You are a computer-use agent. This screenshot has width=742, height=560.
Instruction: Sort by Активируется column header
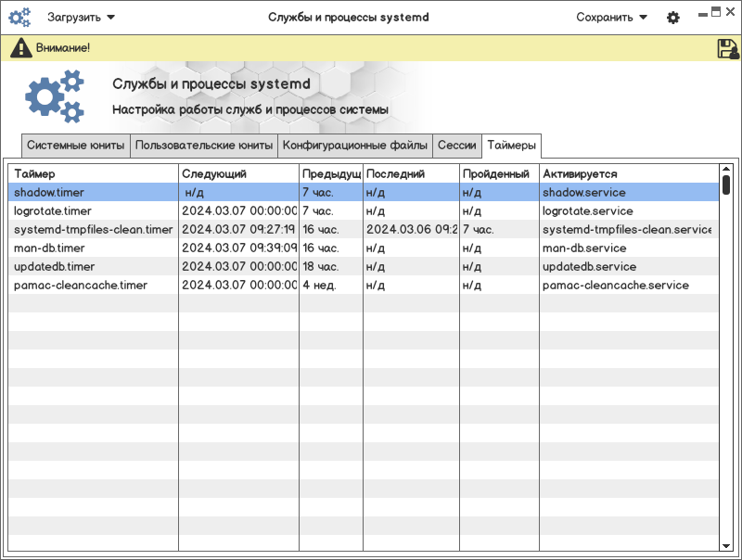tap(628, 173)
